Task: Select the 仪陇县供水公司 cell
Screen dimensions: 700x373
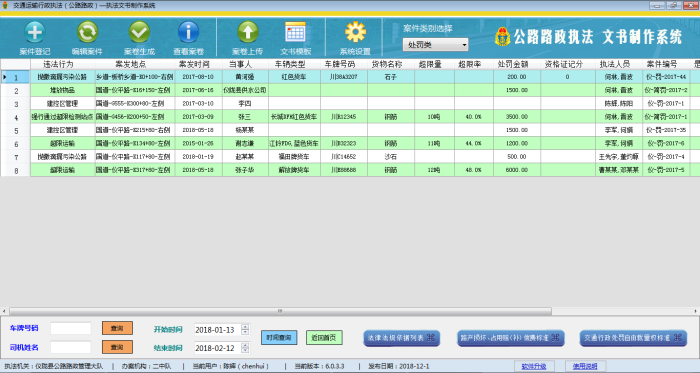Action: pos(245,90)
